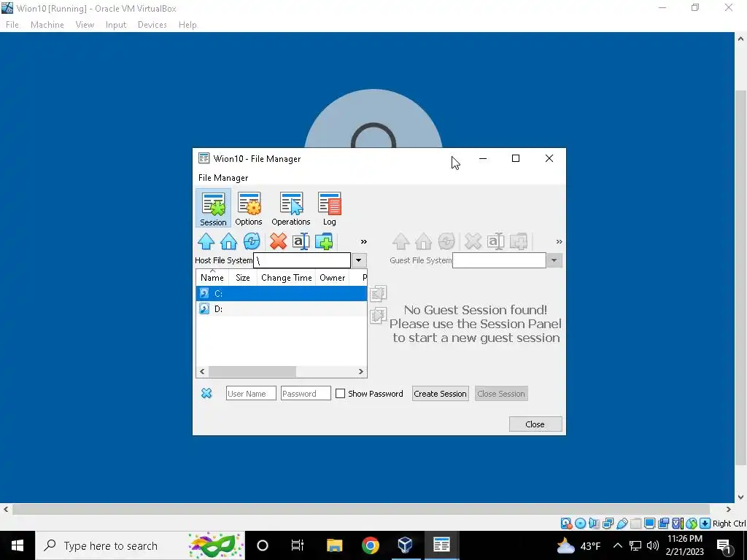Click display status icon
747x560 pixels.
pos(649,524)
